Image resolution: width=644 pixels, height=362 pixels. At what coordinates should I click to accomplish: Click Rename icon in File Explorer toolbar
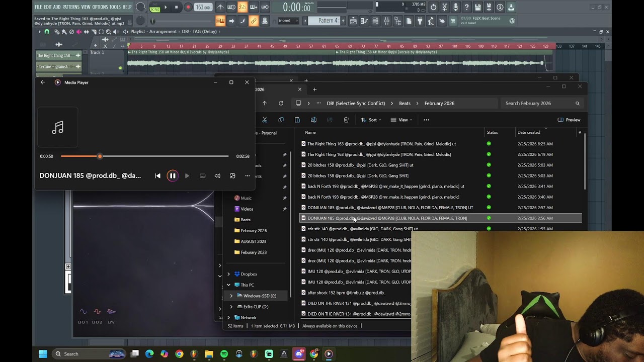pyautogui.click(x=313, y=120)
